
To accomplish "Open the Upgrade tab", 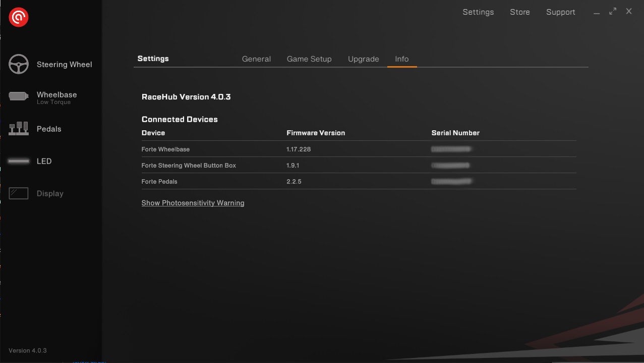I will [x=364, y=59].
